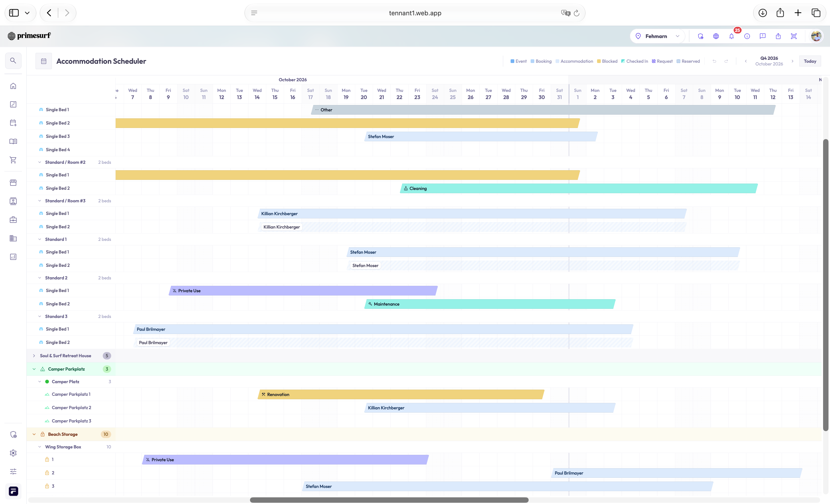Open the Fehmarn location dropdown
The image size is (830, 504).
coord(657,36)
